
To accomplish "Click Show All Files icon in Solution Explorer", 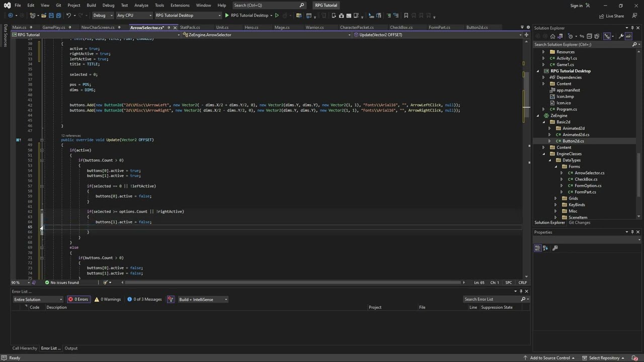I will [597, 36].
